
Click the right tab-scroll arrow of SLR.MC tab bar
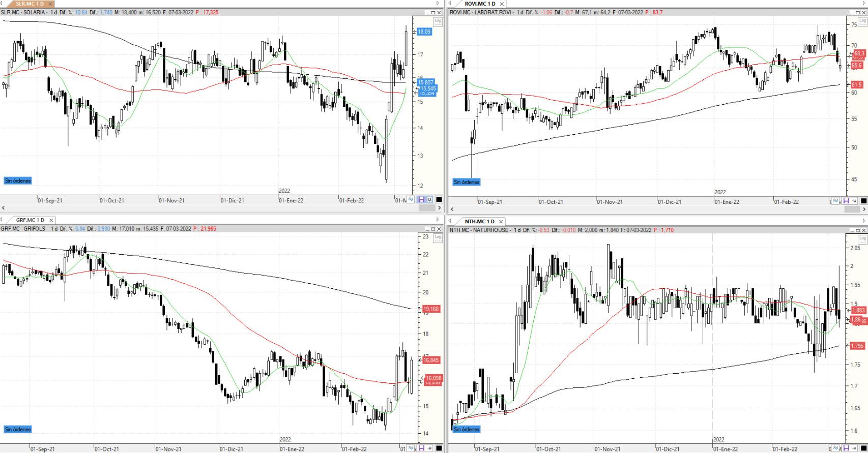click(x=438, y=4)
